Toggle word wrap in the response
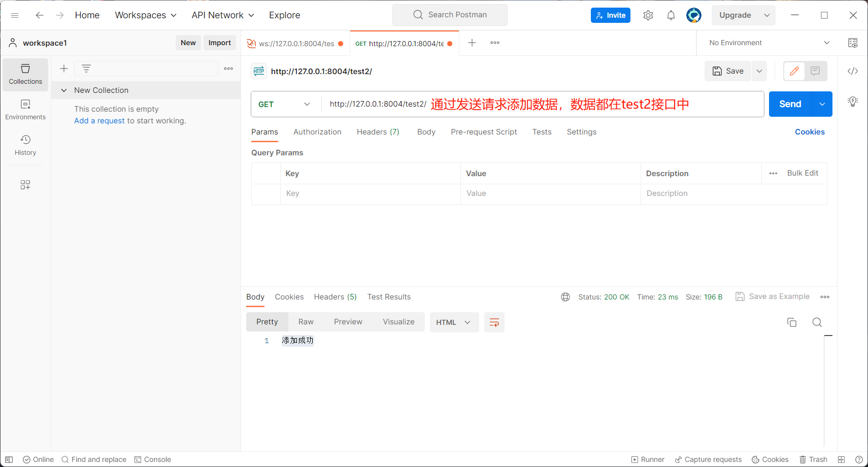 tap(494, 322)
